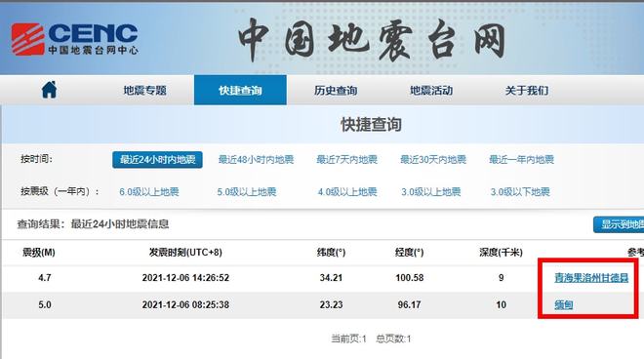Open the 地震活动 menu item

[x=431, y=91]
